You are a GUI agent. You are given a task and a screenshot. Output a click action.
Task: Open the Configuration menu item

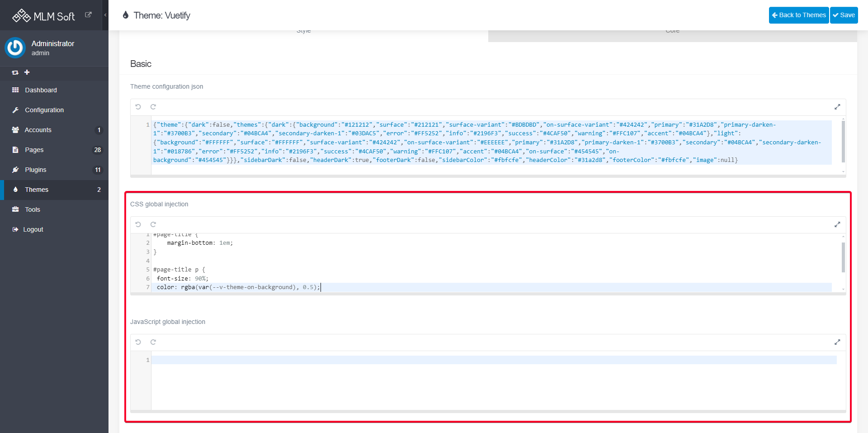click(44, 110)
